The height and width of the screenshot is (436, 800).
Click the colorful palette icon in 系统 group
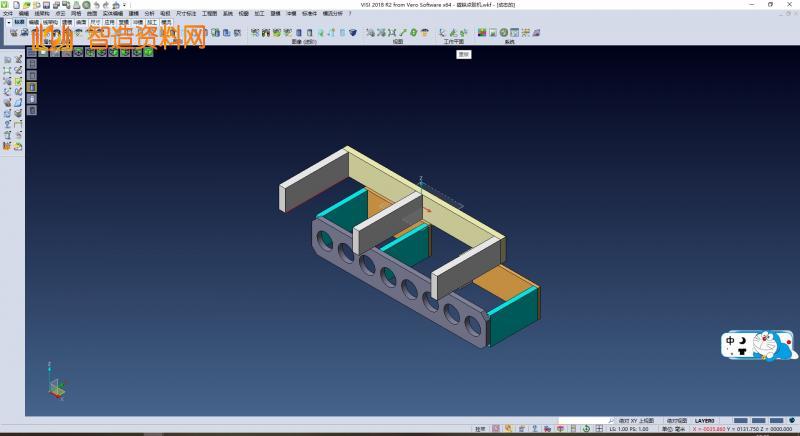(482, 32)
